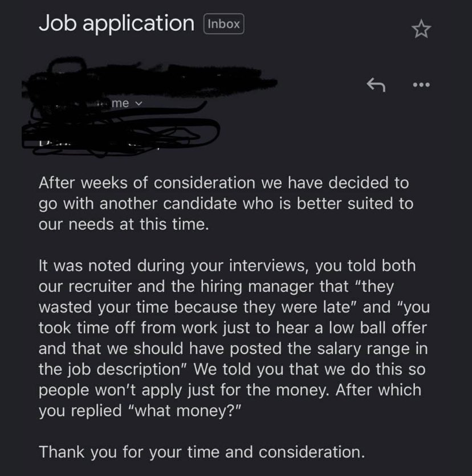Viewport: 472px width, 476px height.
Task: Click the reply arrow icon
Action: (x=376, y=85)
